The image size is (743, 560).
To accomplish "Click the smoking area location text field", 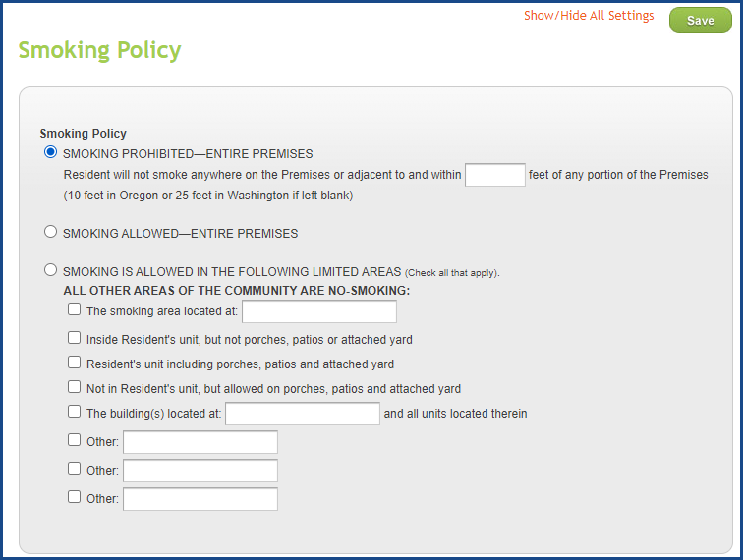I will (318, 311).
